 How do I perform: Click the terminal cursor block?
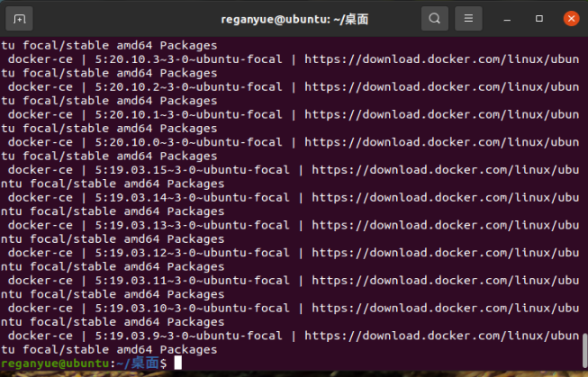[178, 363]
